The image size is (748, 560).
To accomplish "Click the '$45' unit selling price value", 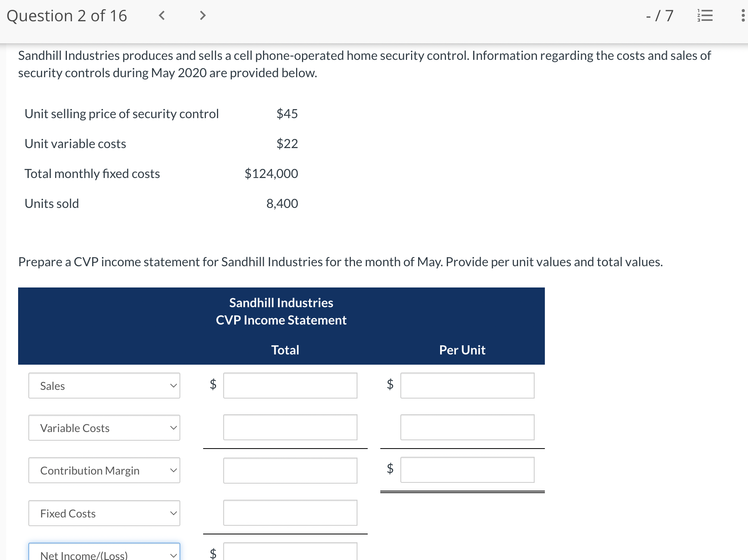I will [287, 114].
